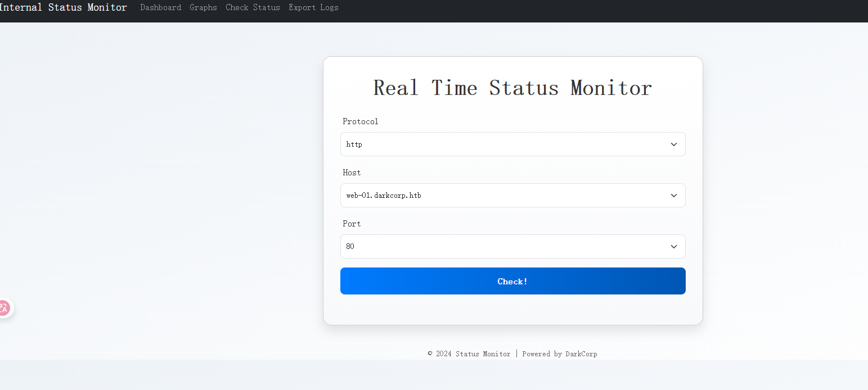Go to Dashboard in the navbar
This screenshot has height=390, width=868.
point(160,8)
